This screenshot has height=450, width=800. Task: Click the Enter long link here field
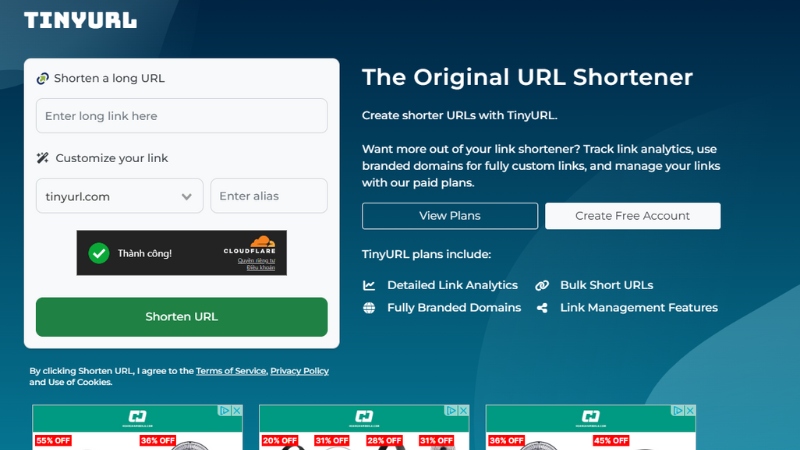[182, 116]
